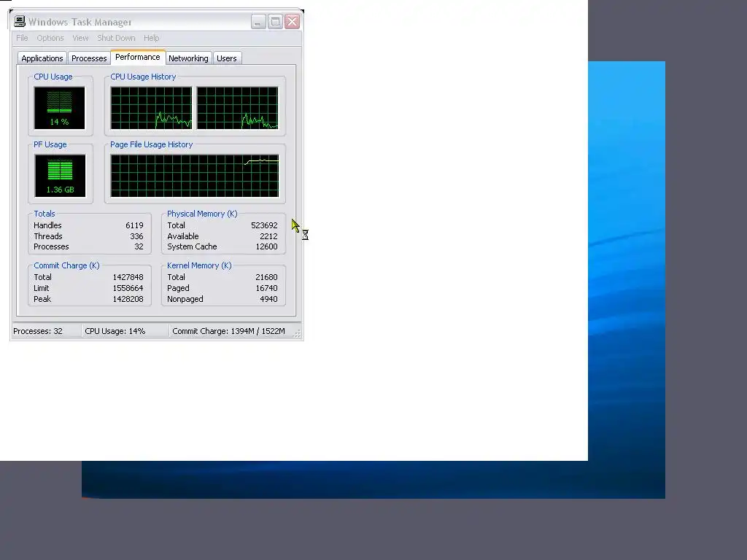Click the CPU Usage History label
Viewport: 747px width, 560px height.
pyautogui.click(x=143, y=77)
